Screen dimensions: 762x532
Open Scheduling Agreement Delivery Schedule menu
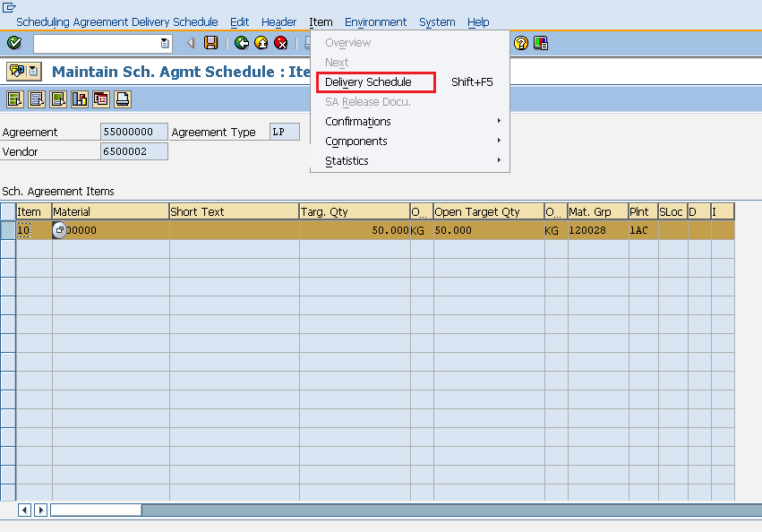[x=117, y=21]
